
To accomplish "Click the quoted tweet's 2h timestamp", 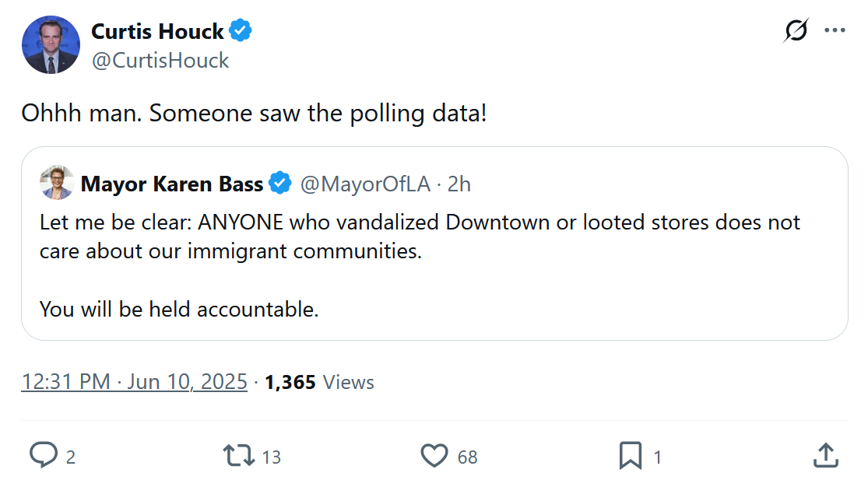I will click(x=459, y=184).
